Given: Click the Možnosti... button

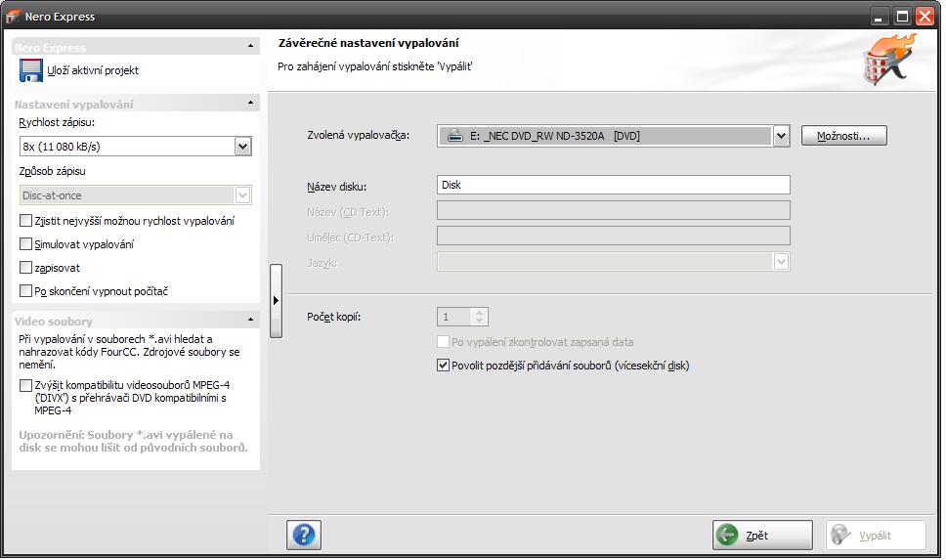Looking at the screenshot, I should [x=844, y=136].
